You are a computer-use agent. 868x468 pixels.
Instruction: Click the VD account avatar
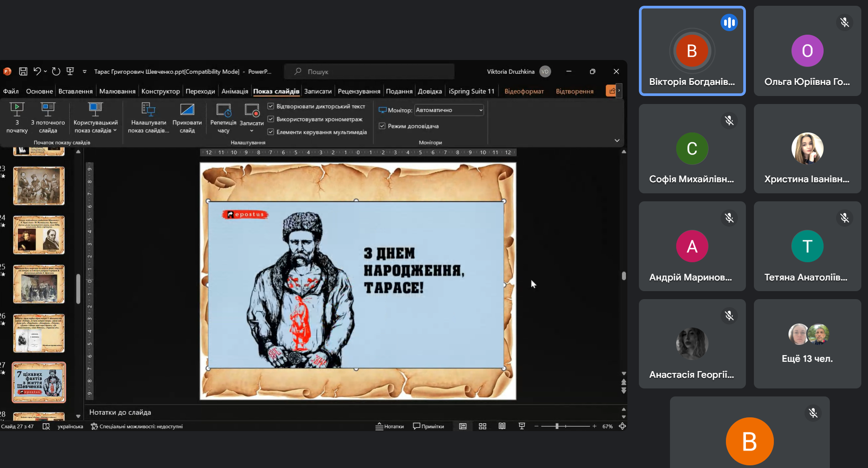(545, 72)
